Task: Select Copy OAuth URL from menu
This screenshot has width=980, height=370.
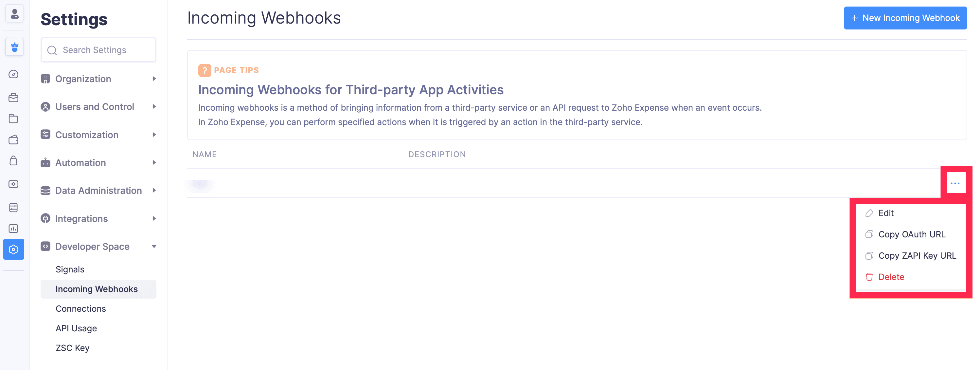Action: (x=911, y=234)
